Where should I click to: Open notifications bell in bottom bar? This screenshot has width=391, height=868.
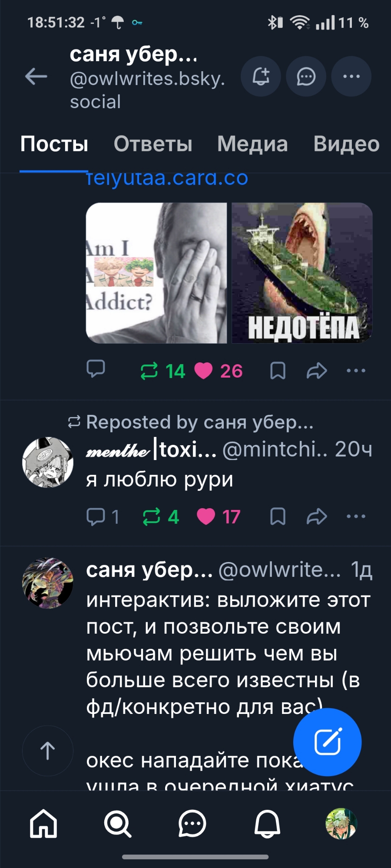click(267, 824)
